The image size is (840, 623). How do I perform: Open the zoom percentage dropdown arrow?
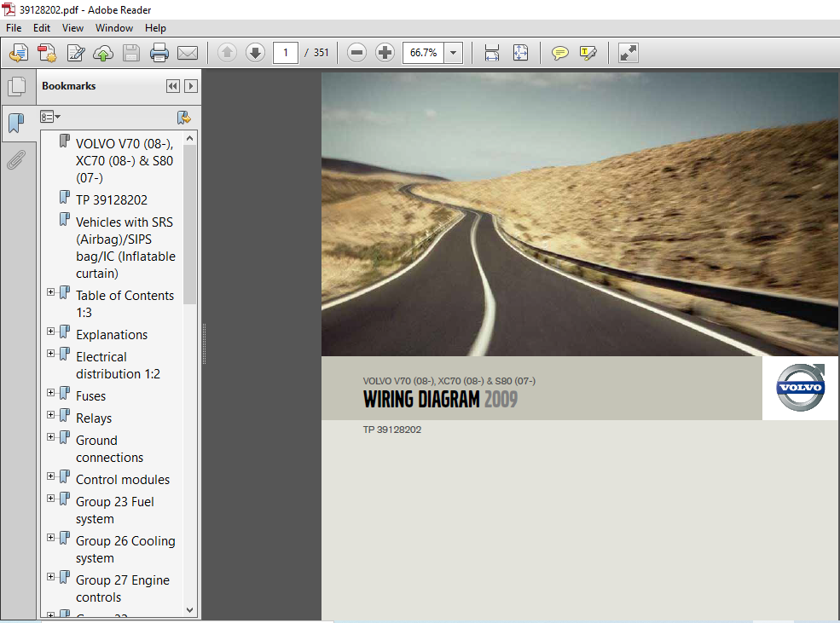(454, 53)
